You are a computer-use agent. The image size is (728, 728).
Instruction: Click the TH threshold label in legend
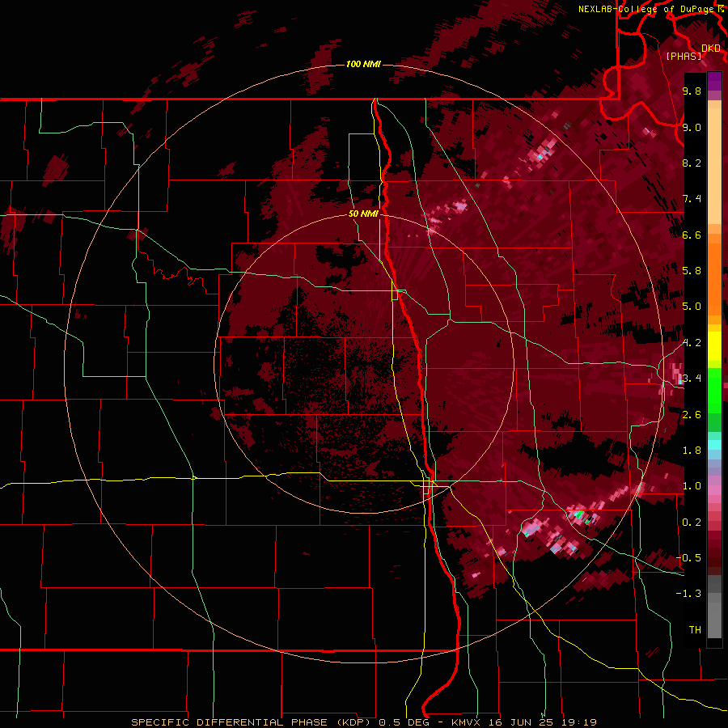click(695, 630)
